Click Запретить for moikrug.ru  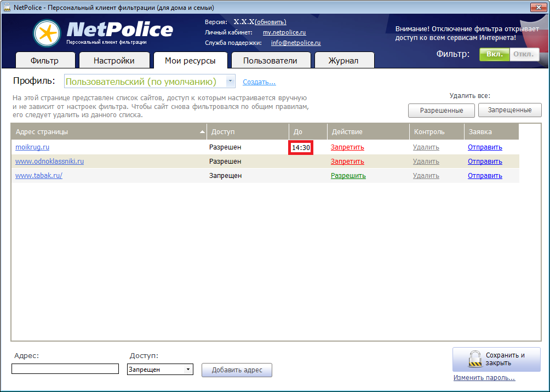(x=347, y=147)
